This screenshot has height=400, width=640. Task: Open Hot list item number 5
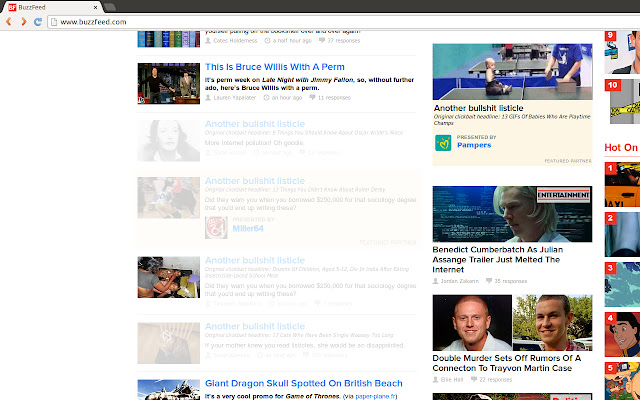[x=622, y=381]
